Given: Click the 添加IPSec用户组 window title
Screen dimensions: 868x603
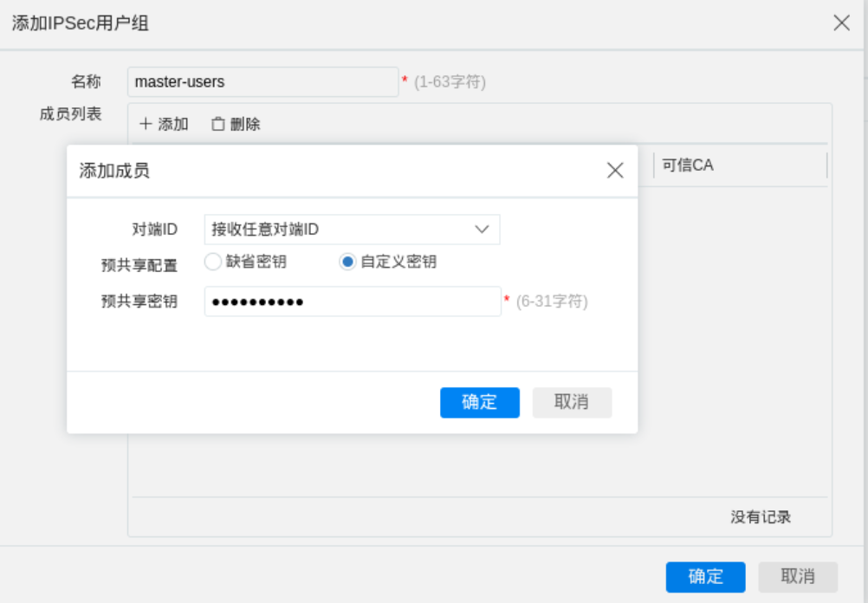Looking at the screenshot, I should (x=80, y=23).
